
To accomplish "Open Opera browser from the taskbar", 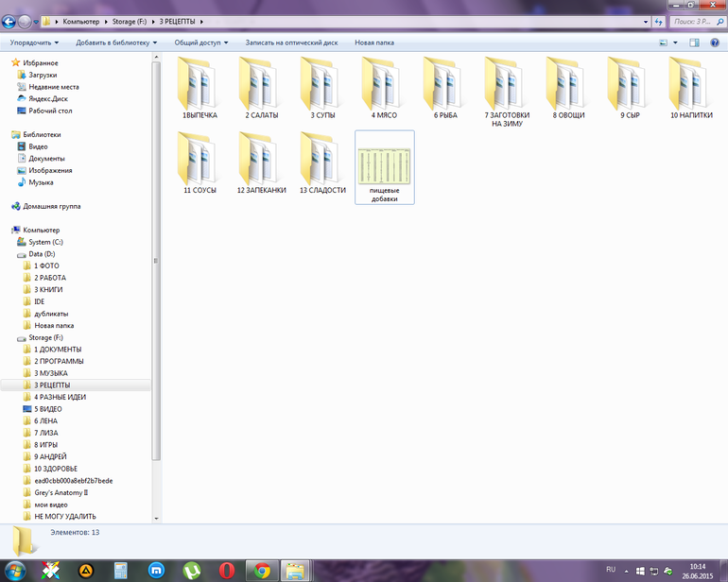I will pyautogui.click(x=227, y=571).
